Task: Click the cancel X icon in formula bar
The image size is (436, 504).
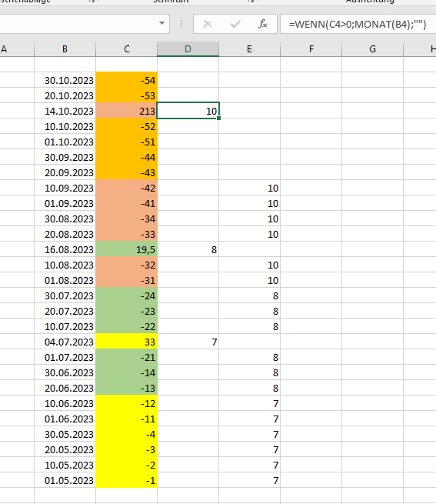Action: (208, 24)
